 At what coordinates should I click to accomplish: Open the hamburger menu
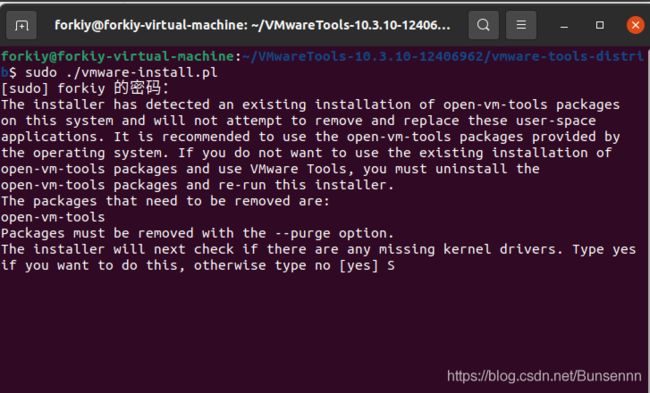pyautogui.click(x=521, y=25)
